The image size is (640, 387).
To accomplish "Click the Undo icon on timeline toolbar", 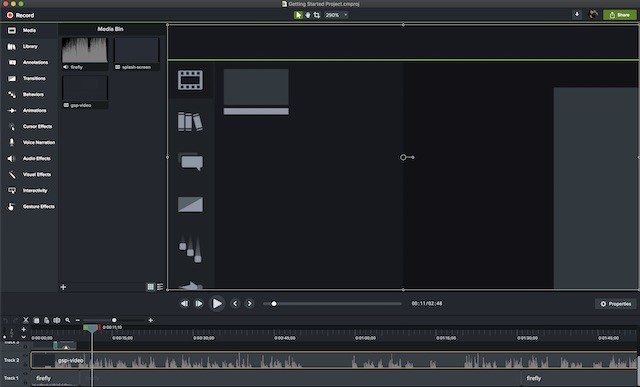I will pos(6,320).
